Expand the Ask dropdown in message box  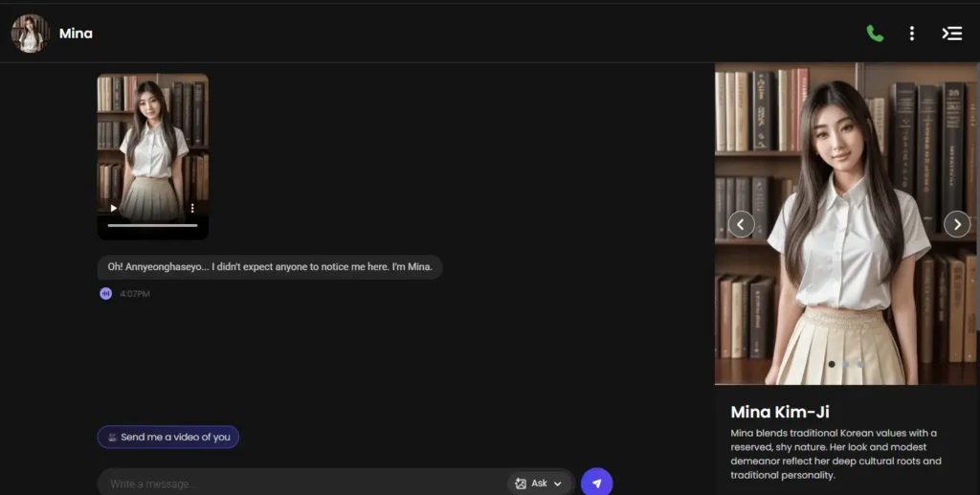click(x=539, y=484)
